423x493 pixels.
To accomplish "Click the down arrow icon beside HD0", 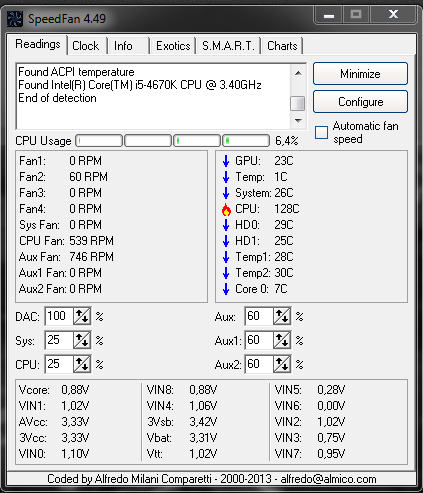I will coord(226,225).
